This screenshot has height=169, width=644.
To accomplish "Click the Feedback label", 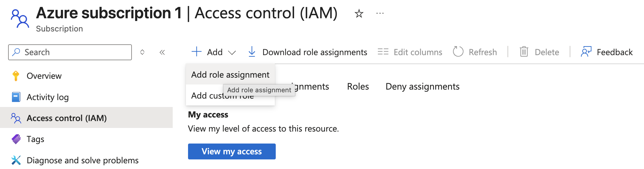I will click(x=615, y=52).
